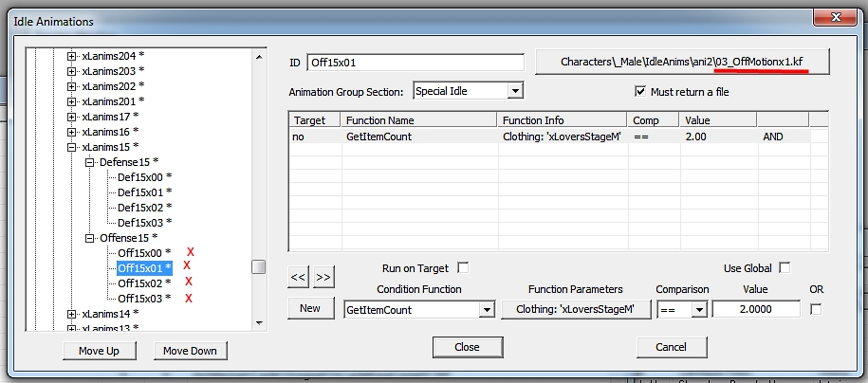Open the Condition Function dropdown
Image resolution: width=868 pixels, height=383 pixels.
(487, 309)
